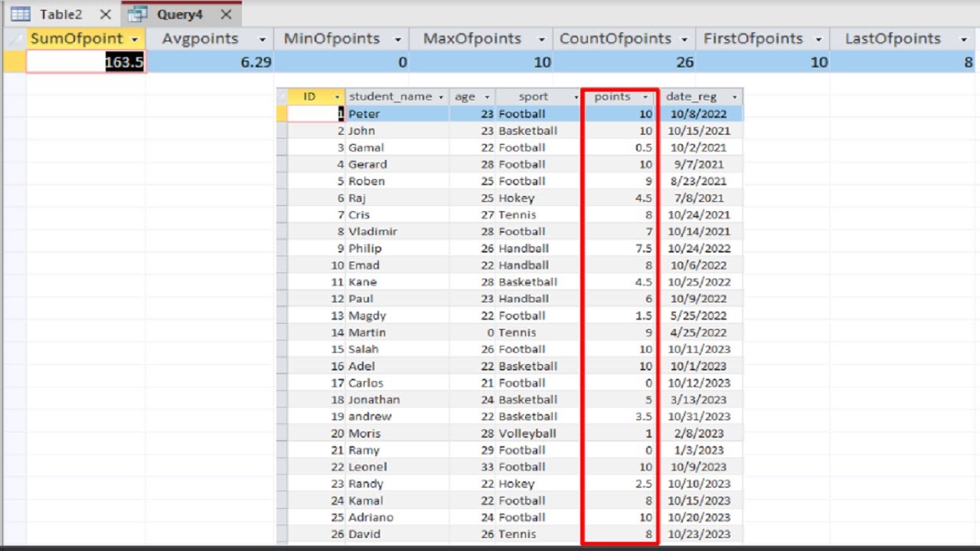Open the MinOfpoints column dropdown
Viewport: 980px width, 551px height.
pos(397,39)
